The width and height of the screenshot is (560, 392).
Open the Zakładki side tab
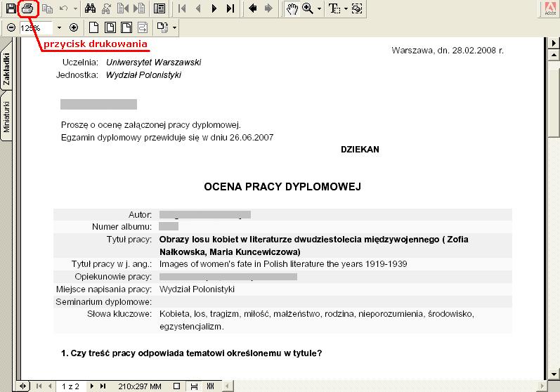tap(6, 69)
